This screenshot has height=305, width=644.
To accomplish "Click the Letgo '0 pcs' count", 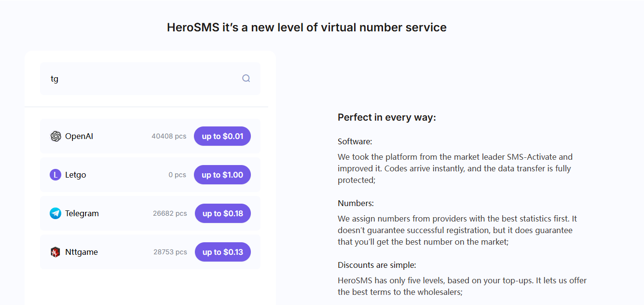I will tap(177, 175).
